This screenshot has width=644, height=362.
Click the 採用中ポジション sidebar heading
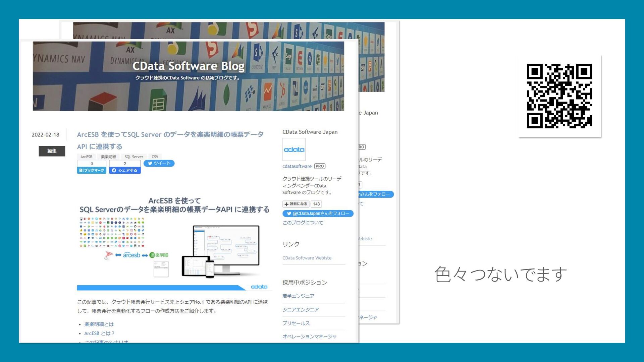coord(305,283)
